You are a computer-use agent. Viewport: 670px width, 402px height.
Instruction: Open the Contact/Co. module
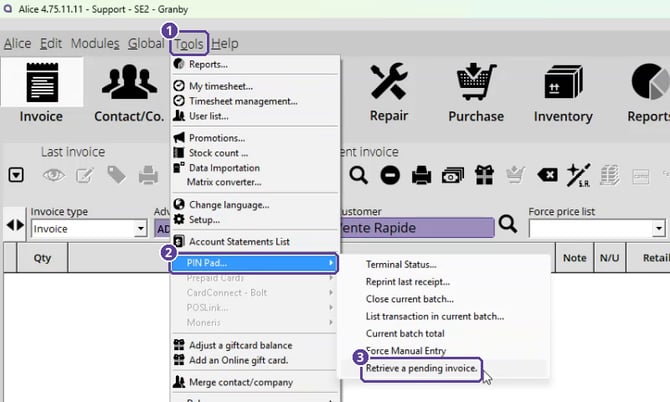click(129, 92)
